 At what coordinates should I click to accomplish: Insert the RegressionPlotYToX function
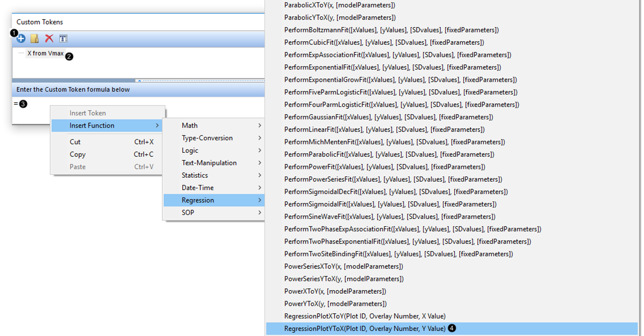click(x=365, y=329)
